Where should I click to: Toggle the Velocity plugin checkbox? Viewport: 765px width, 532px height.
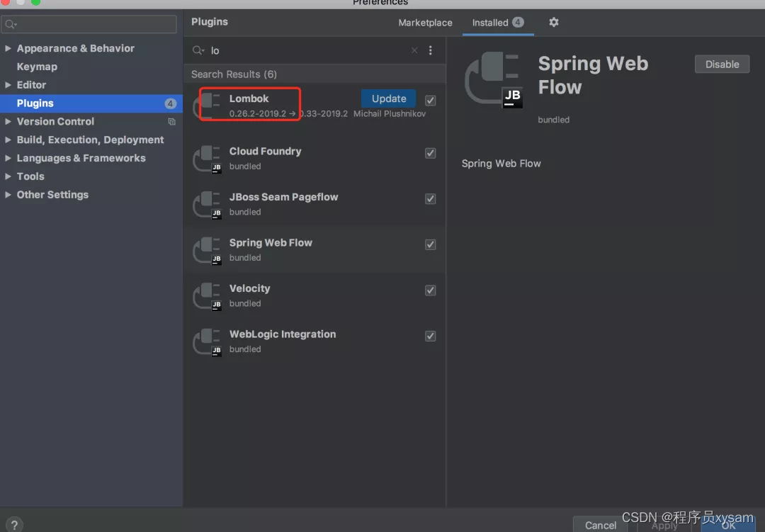(431, 290)
